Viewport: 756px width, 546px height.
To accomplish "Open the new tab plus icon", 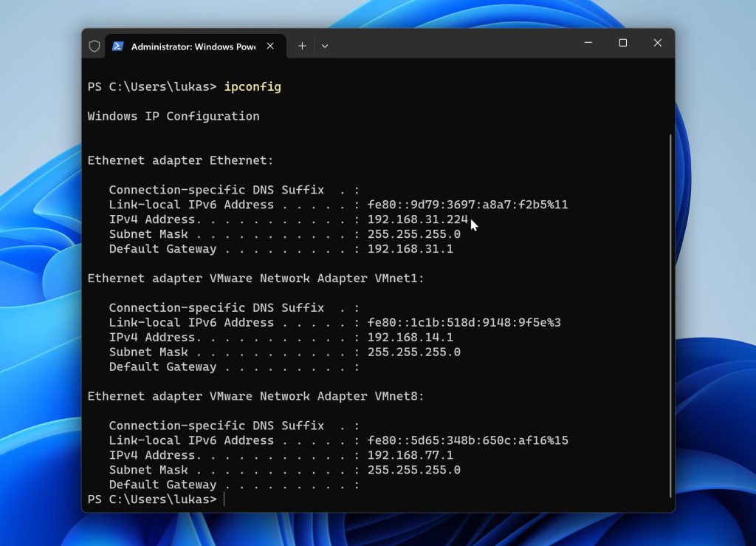I will coord(302,45).
